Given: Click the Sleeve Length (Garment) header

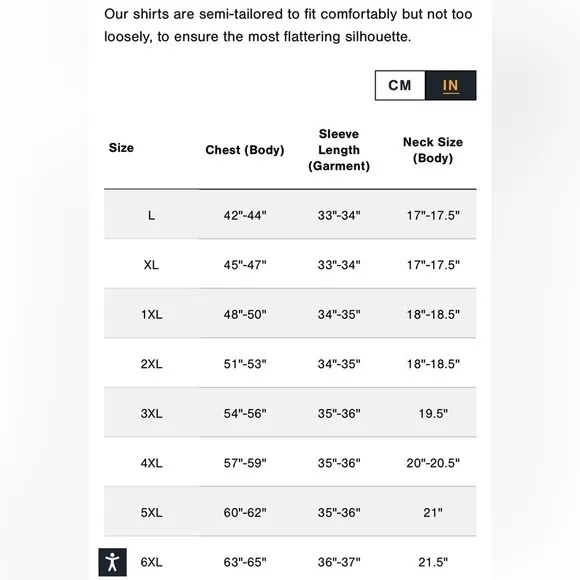Looking at the screenshot, I should pyautogui.click(x=339, y=150).
